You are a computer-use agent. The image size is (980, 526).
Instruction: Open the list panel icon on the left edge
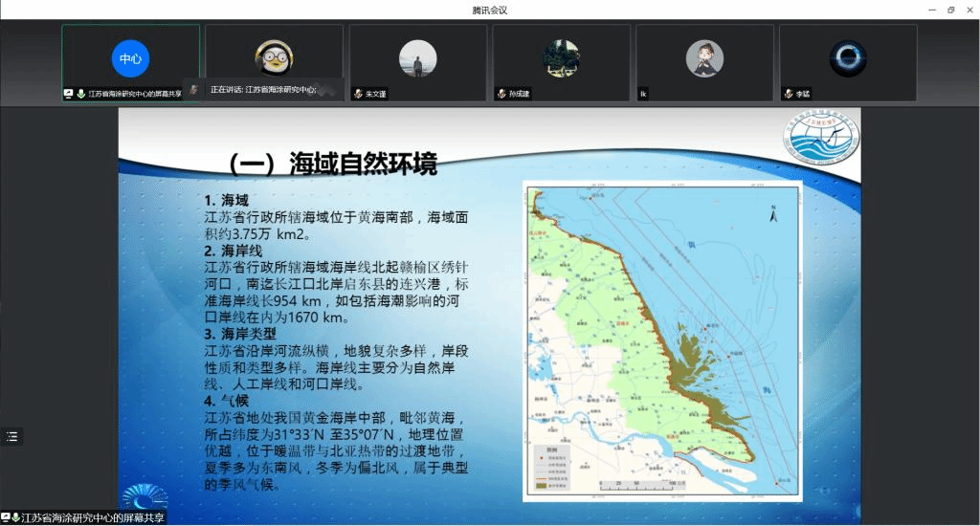[11, 436]
